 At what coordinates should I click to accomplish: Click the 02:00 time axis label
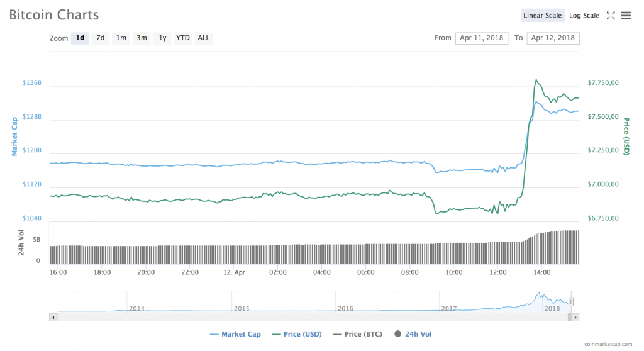tap(277, 272)
